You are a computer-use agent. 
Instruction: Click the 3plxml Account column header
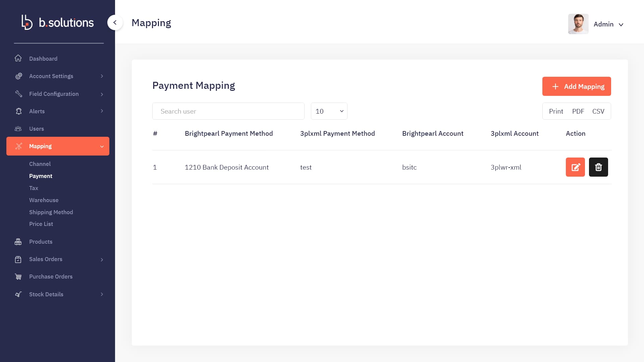[x=515, y=133]
